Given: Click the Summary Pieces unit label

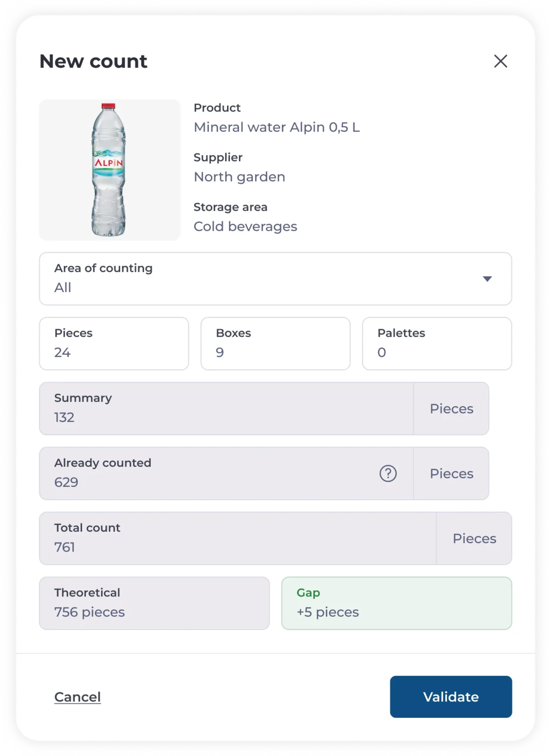Looking at the screenshot, I should click(451, 409).
